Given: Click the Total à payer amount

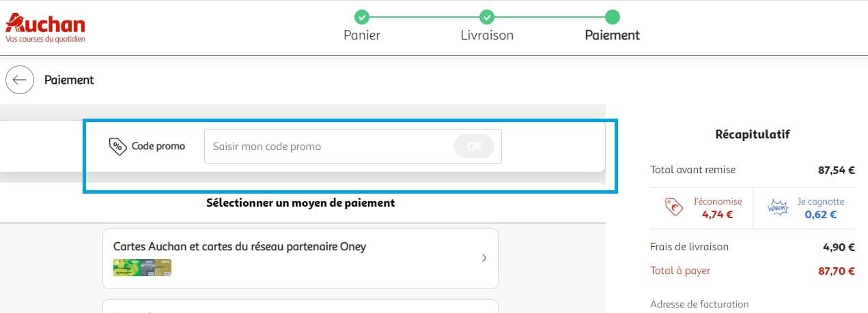Looking at the screenshot, I should pos(836,271).
